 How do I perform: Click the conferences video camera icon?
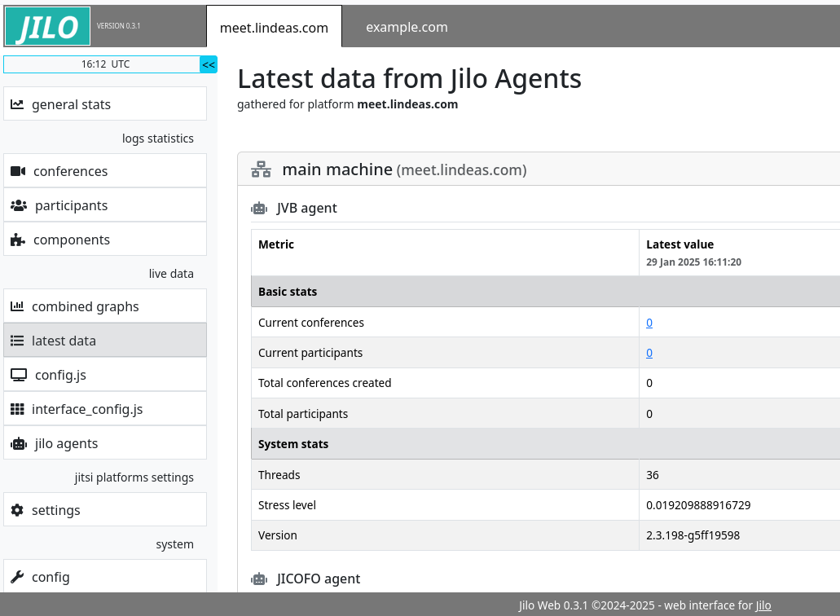tap(18, 171)
